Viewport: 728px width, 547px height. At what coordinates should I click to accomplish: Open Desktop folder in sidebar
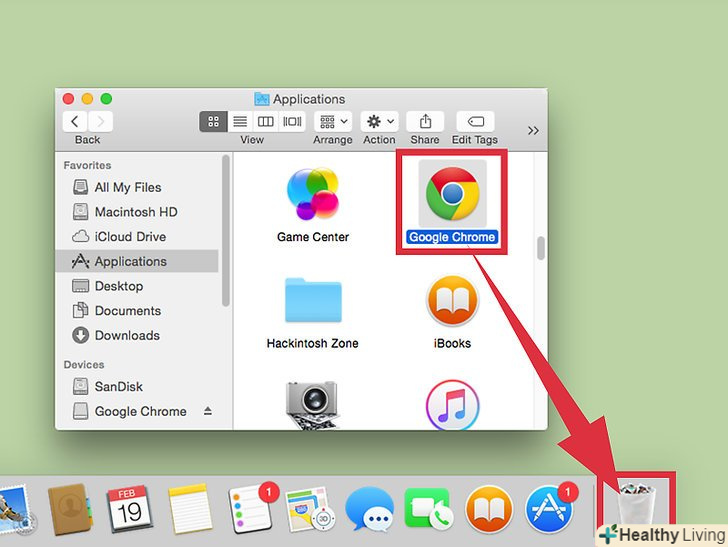pyautogui.click(x=137, y=286)
